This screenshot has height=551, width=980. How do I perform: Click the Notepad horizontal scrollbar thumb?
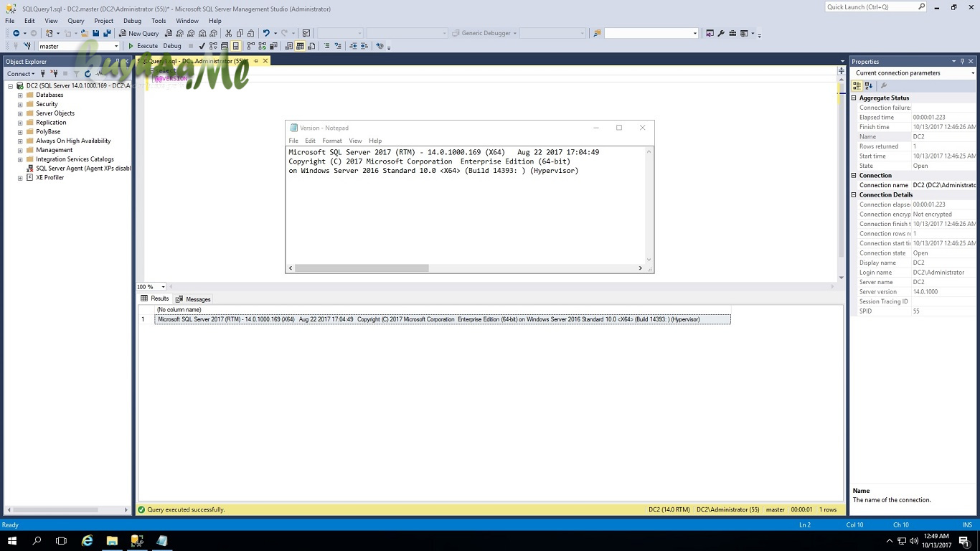coord(362,268)
